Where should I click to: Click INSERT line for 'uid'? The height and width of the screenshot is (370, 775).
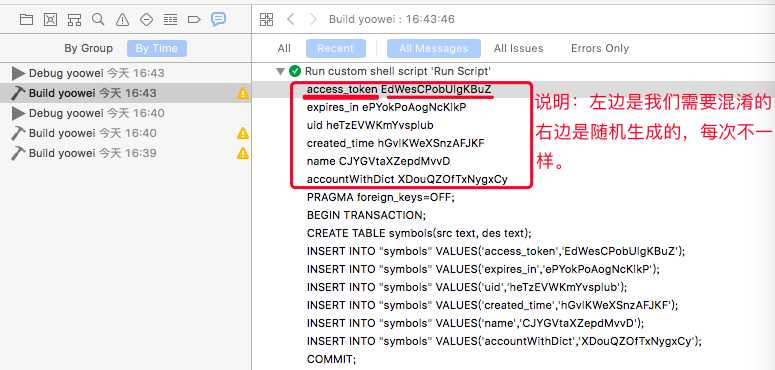[x=467, y=287]
